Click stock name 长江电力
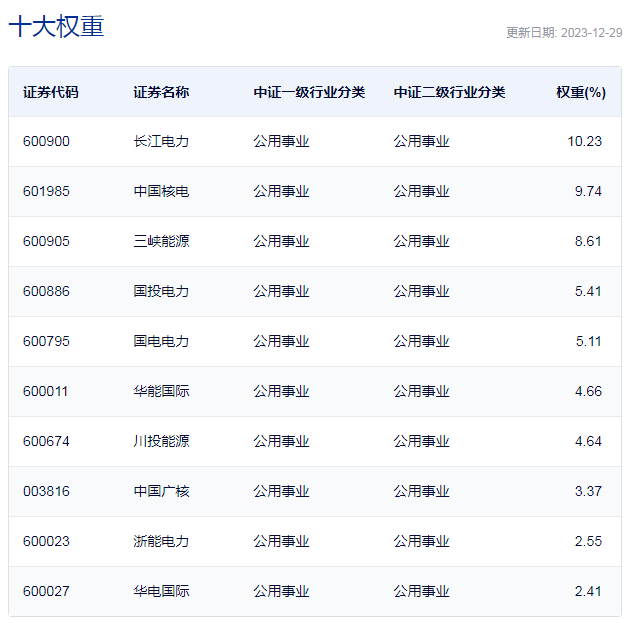Screen dimensions: 634x623 [161, 141]
